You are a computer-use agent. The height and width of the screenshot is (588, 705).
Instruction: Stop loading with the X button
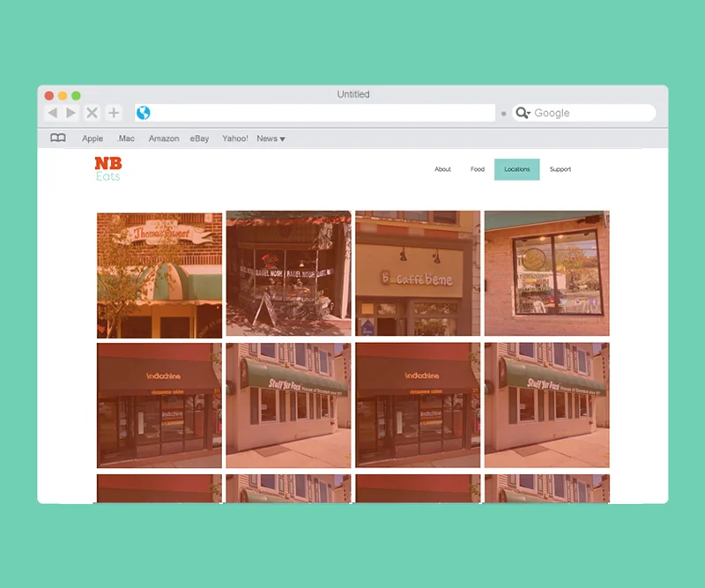point(93,113)
